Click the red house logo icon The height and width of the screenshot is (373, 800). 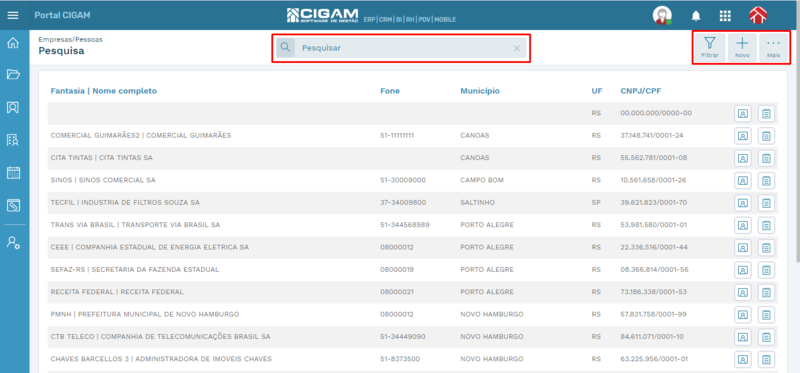(x=758, y=16)
